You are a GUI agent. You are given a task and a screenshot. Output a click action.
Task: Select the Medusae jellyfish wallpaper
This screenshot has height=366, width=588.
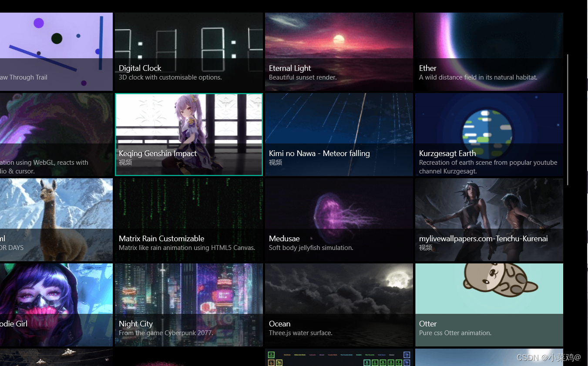pyautogui.click(x=339, y=220)
